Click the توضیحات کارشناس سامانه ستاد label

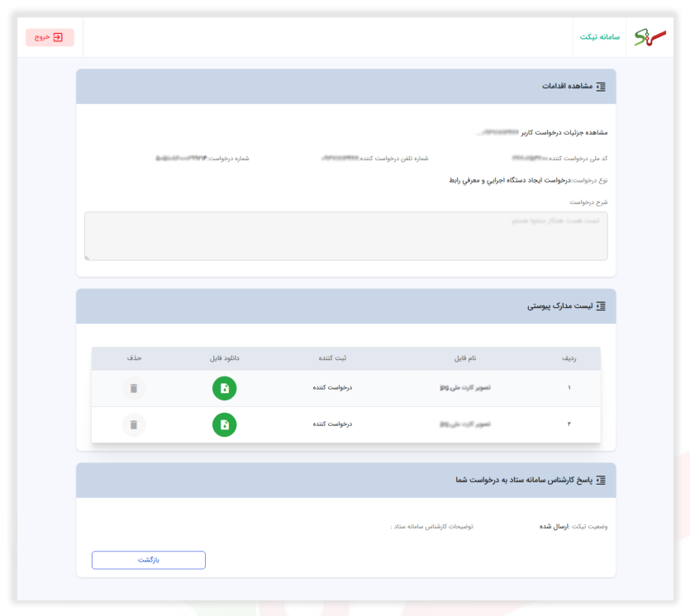pyautogui.click(x=431, y=526)
